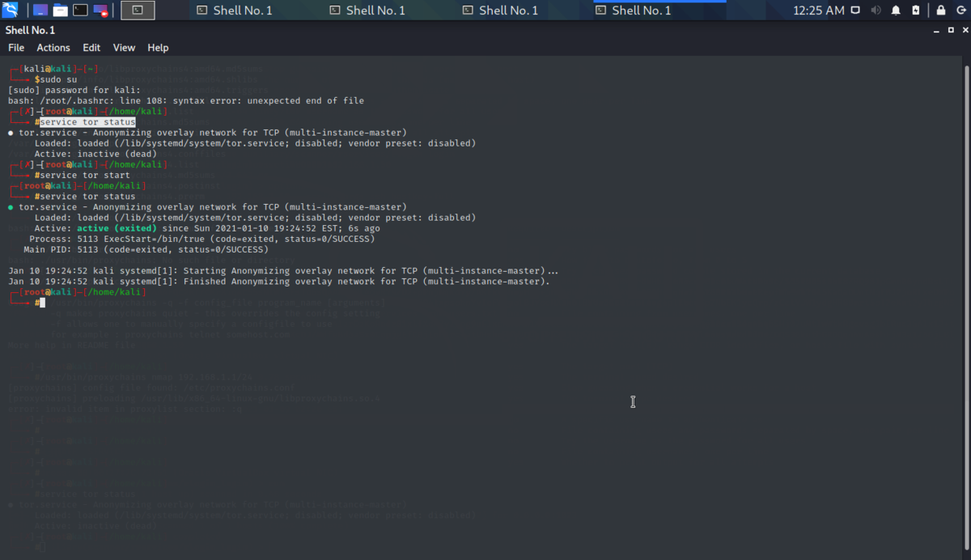This screenshot has width=971, height=560.
Task: Maximize the Shell No. 1 window
Action: point(950,30)
